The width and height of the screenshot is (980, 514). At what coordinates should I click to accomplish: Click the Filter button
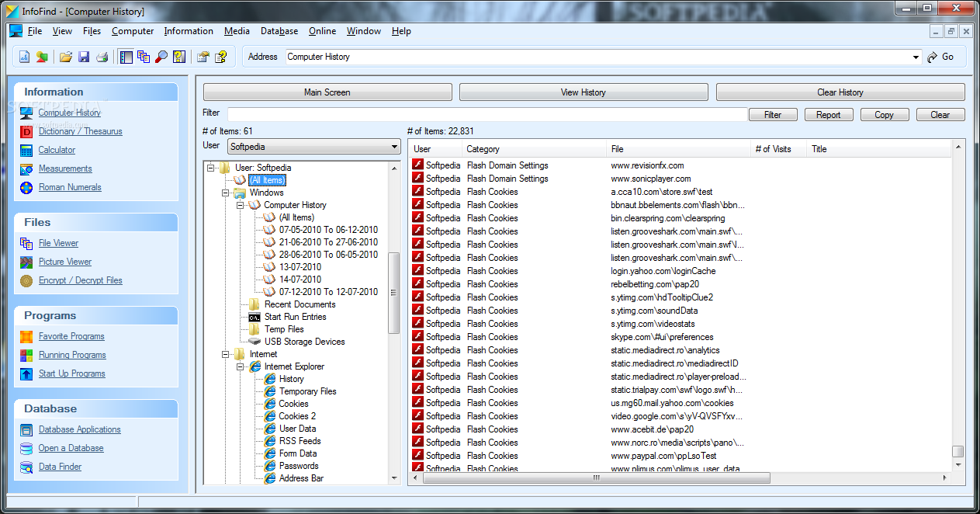click(x=773, y=115)
